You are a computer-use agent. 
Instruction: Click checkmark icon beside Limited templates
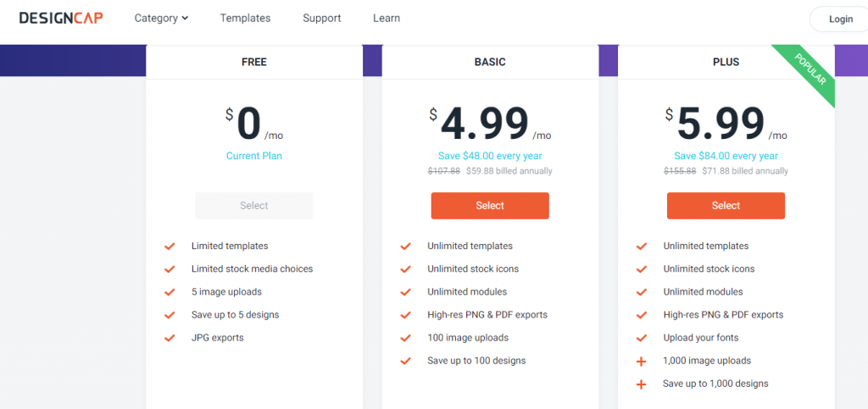tap(170, 246)
